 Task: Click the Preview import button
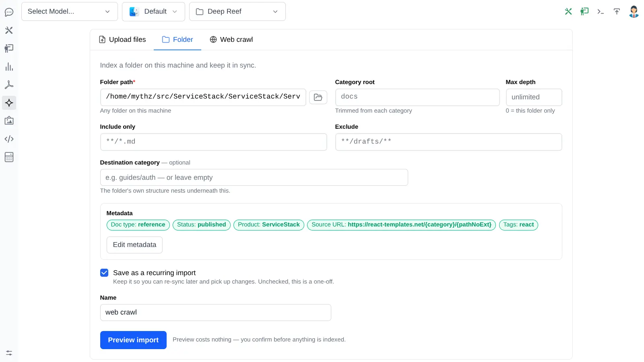[133, 340]
